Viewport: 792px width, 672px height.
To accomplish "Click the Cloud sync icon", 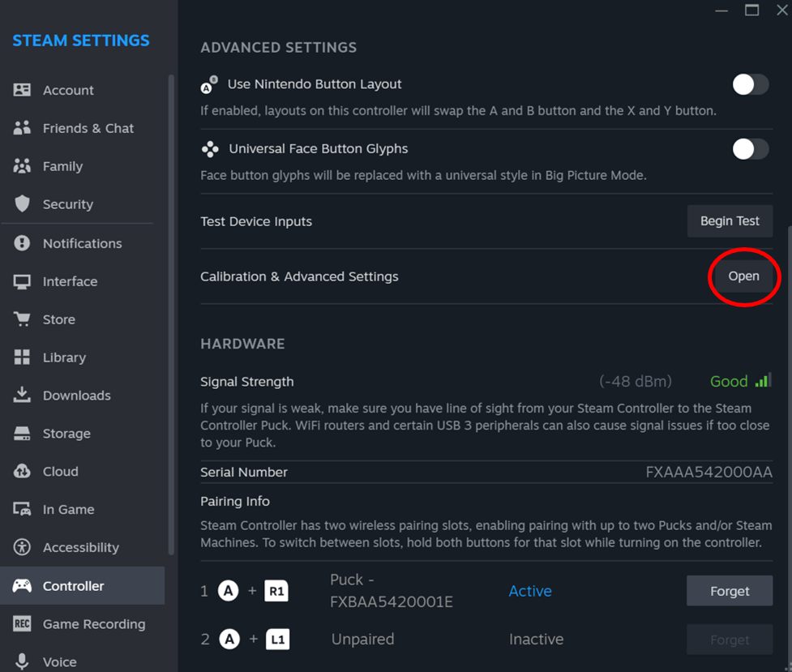I will pos(22,471).
